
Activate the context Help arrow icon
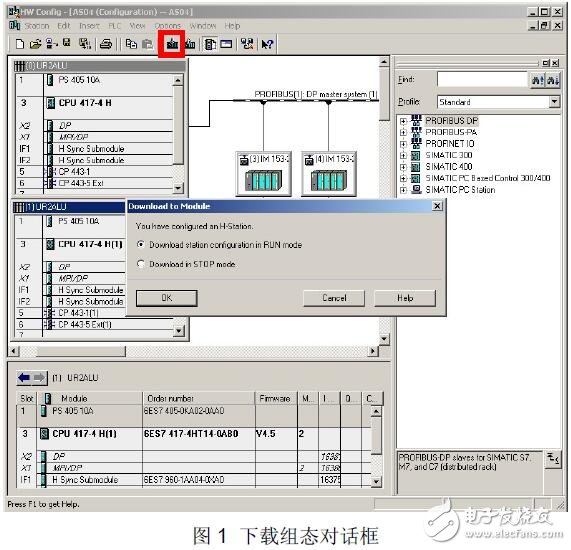point(267,44)
